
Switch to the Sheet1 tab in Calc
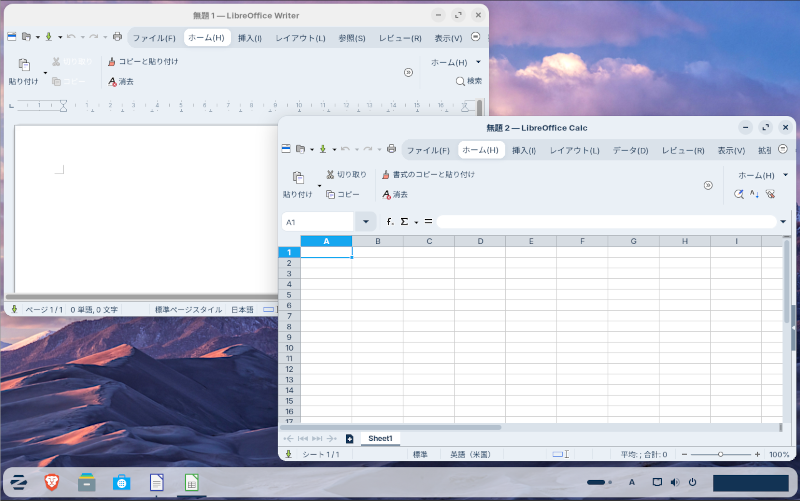380,438
